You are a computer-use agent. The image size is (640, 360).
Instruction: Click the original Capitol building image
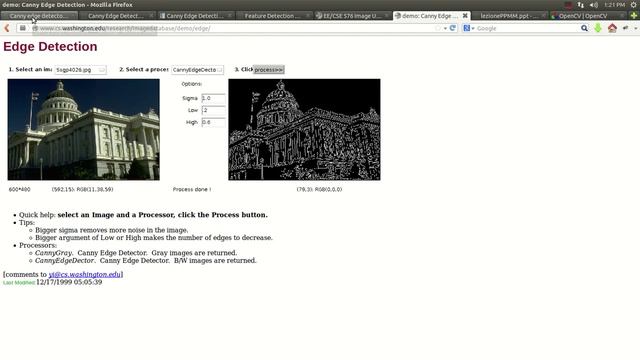84,129
